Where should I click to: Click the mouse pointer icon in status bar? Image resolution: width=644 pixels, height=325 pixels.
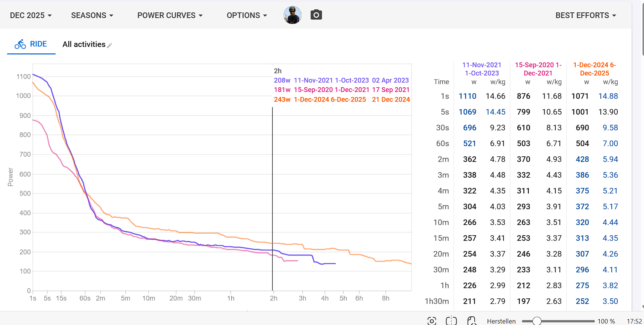point(472,321)
